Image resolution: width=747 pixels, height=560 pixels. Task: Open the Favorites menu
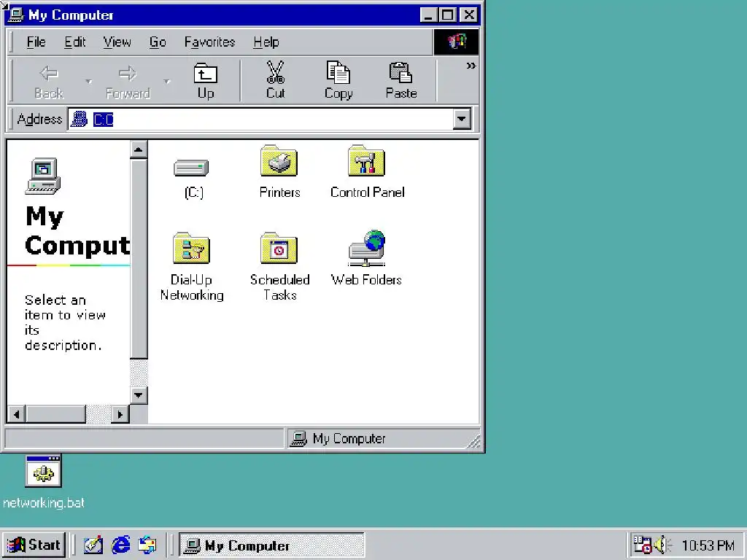(209, 42)
